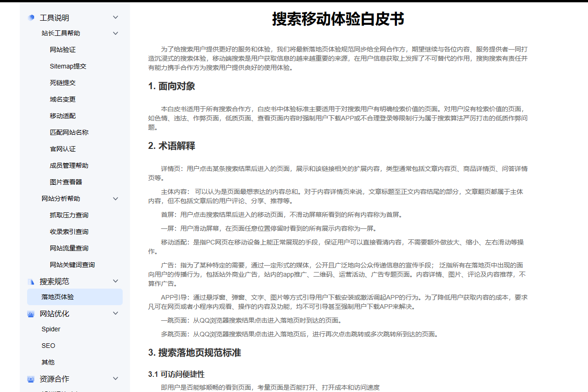
Task: Click the 资源合作 section icon
Action: [x=31, y=379]
